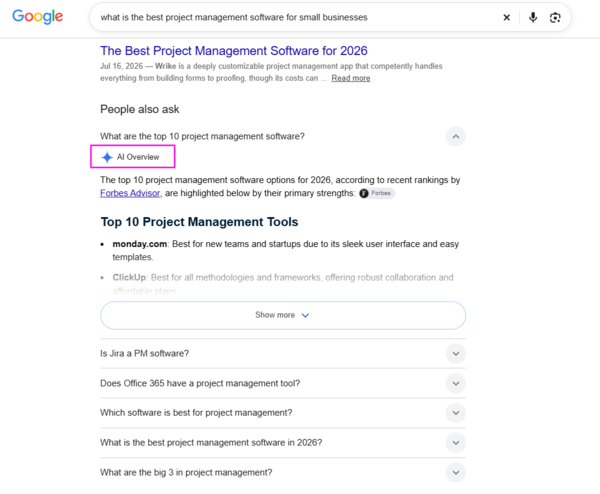Image resolution: width=600 pixels, height=494 pixels.
Task: Click the monday.com bullet text
Action: 285,250
